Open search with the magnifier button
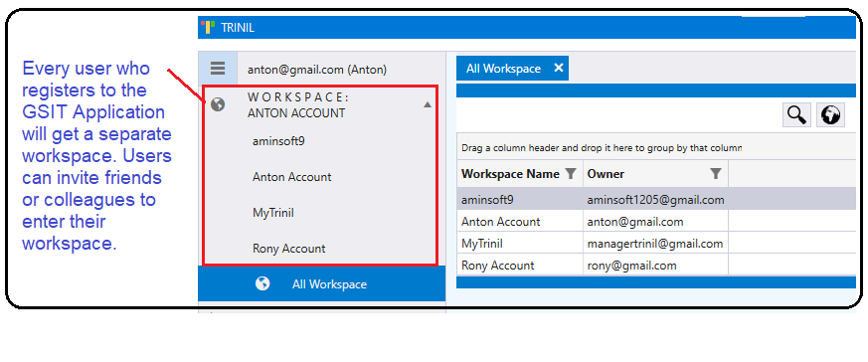Viewport: 868px width, 362px height. coord(796,115)
